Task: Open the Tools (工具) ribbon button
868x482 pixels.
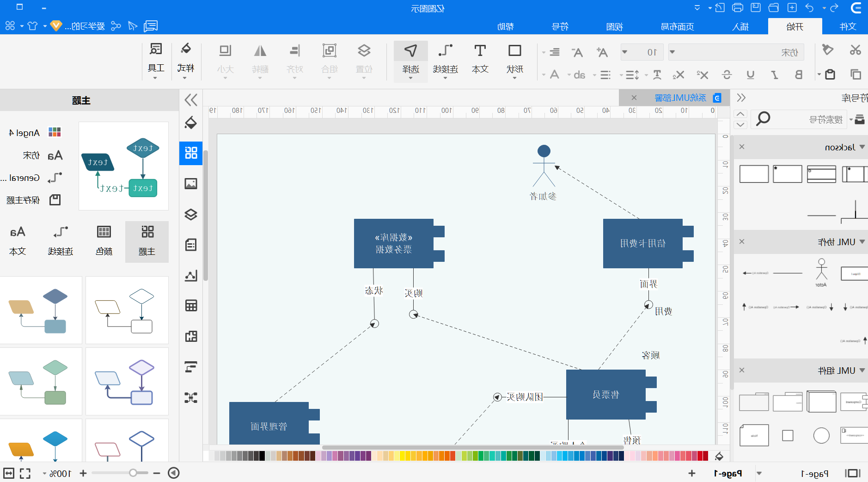Action: point(156,60)
